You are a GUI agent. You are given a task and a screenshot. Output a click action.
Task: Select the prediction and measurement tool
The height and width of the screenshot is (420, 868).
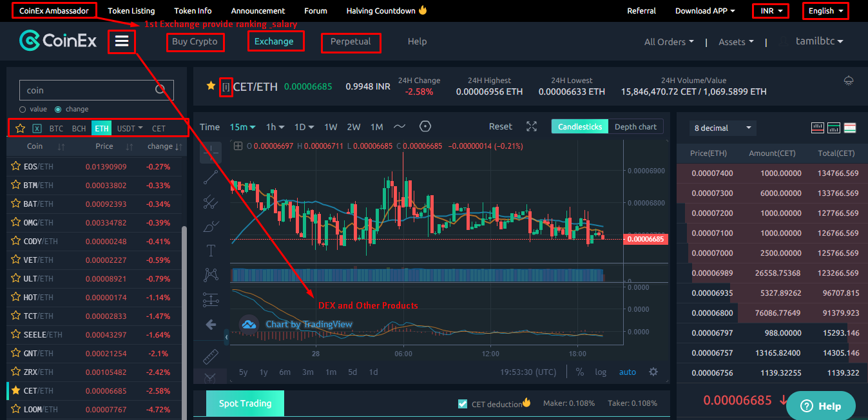pyautogui.click(x=211, y=300)
